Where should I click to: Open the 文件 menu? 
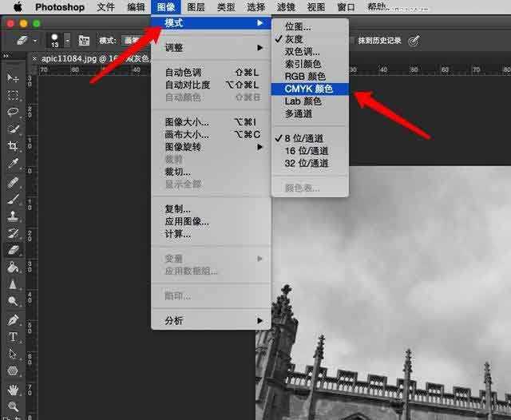pyautogui.click(x=105, y=7)
